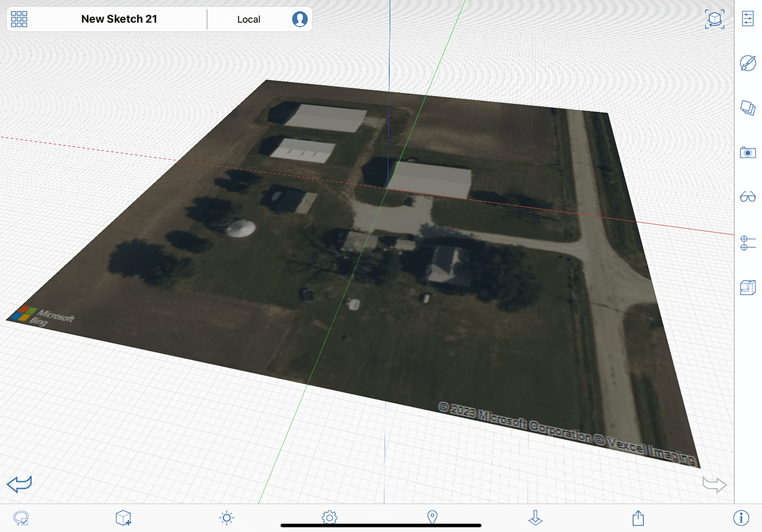Open the materials paint brush panel
Viewport: 762px width, 532px height.
[748, 63]
